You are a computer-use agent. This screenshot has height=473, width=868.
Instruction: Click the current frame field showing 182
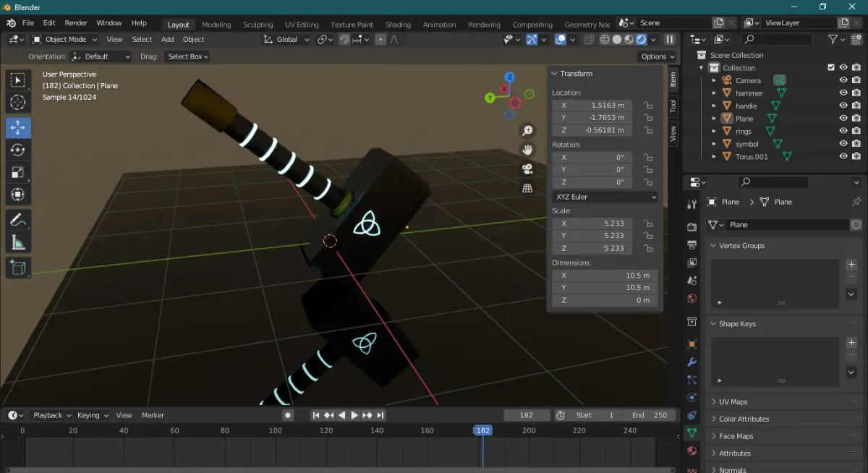click(527, 415)
